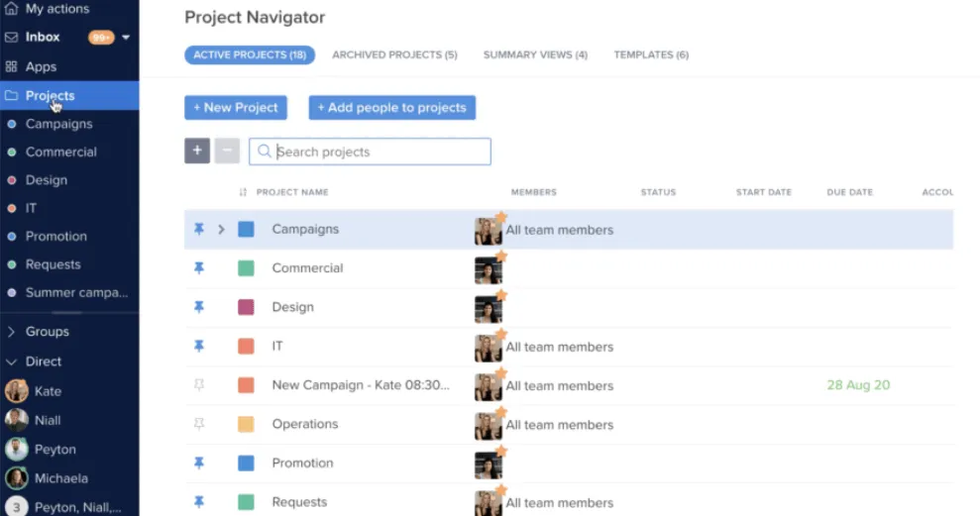Open Kate's avatar in Direct messages

16,391
